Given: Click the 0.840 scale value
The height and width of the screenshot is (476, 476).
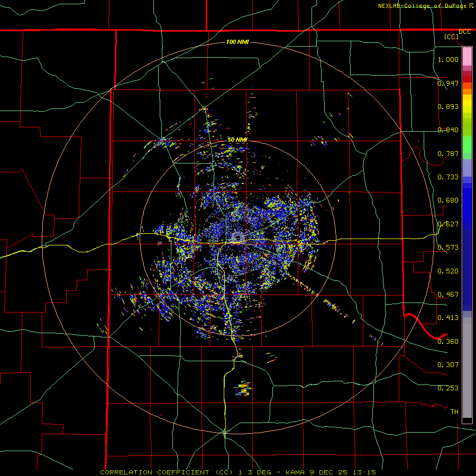Looking at the screenshot, I should (448, 130).
